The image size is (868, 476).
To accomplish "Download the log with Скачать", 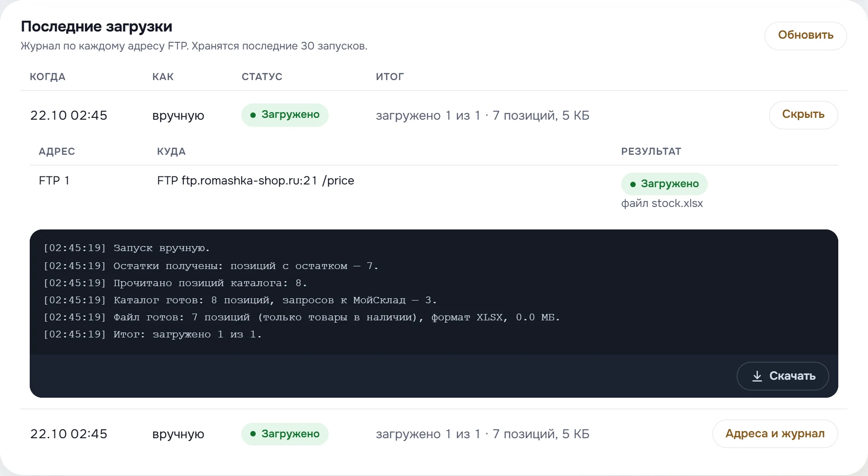I will coord(782,376).
